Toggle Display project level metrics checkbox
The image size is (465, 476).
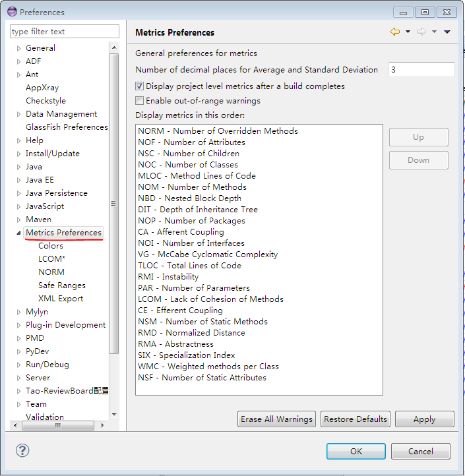tap(139, 86)
